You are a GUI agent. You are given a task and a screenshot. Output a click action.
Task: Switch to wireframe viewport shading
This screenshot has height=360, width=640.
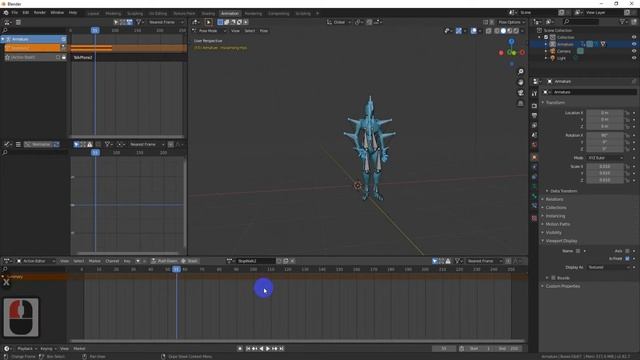(x=497, y=31)
